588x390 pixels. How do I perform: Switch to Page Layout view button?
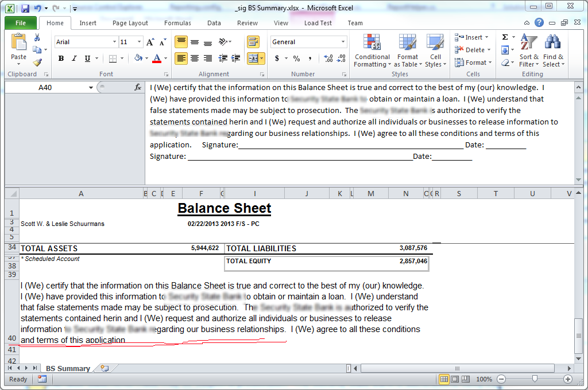(x=455, y=379)
